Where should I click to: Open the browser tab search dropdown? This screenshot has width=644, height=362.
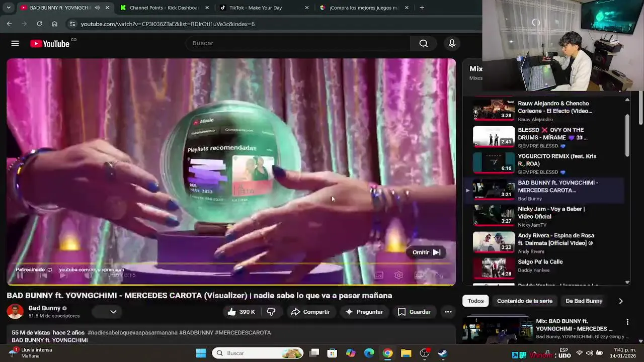coord(9,8)
